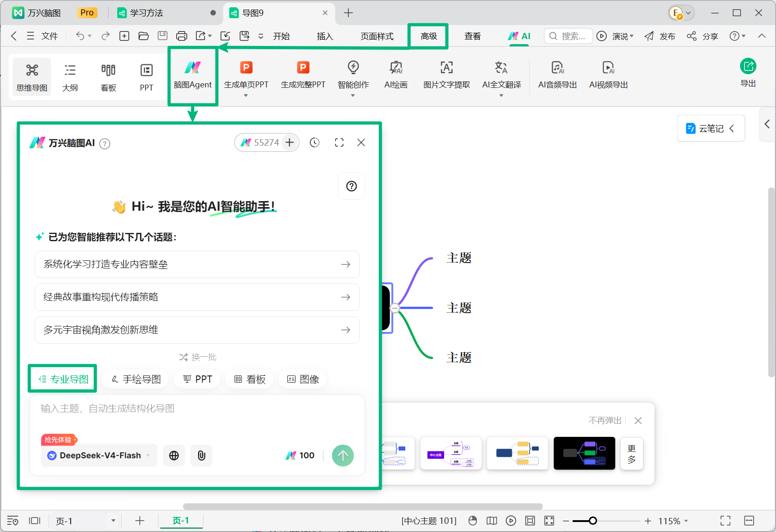Close the 万兴脑图AI panel
The image size is (776, 532).
point(361,142)
